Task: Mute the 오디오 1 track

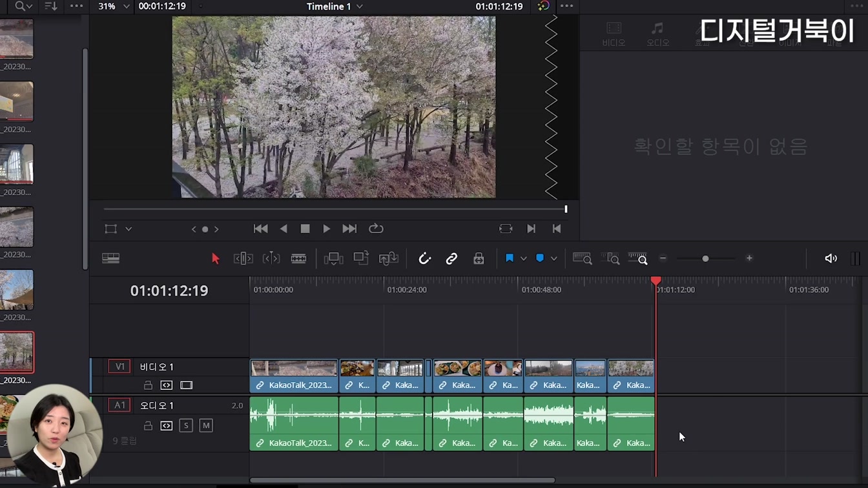Action: [x=206, y=425]
